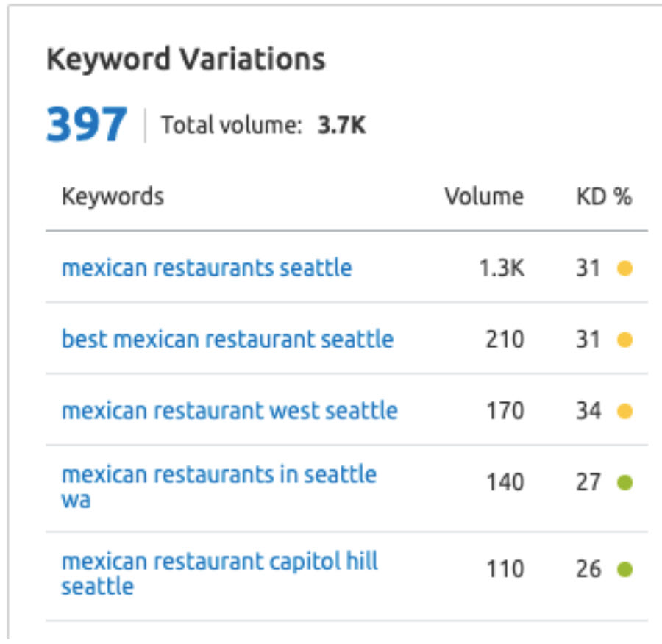Click yellow dot in 'best mexican restaurant seattle' row

[x=624, y=340]
